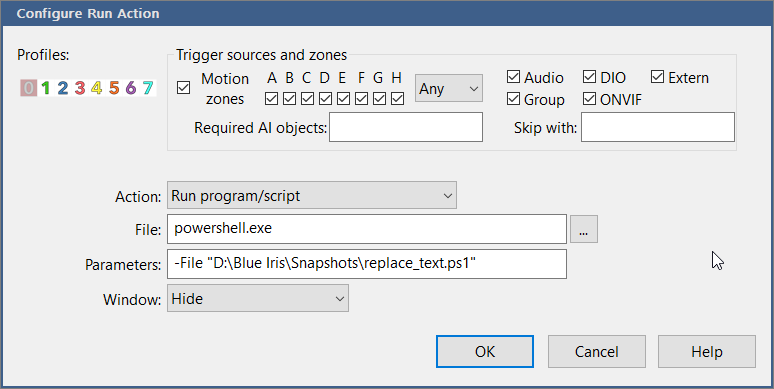Viewport: 774px width, 389px height.
Task: Choose the blue profile 2 number
Action: click(62, 88)
